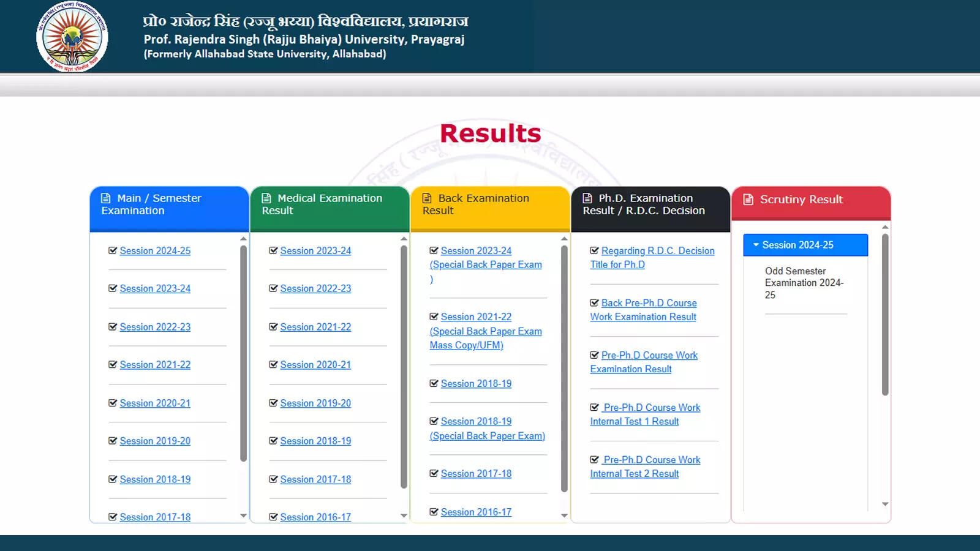
Task: Open Pre-Ph.D Course Work Internal Test 2 Result
Action: point(645,467)
